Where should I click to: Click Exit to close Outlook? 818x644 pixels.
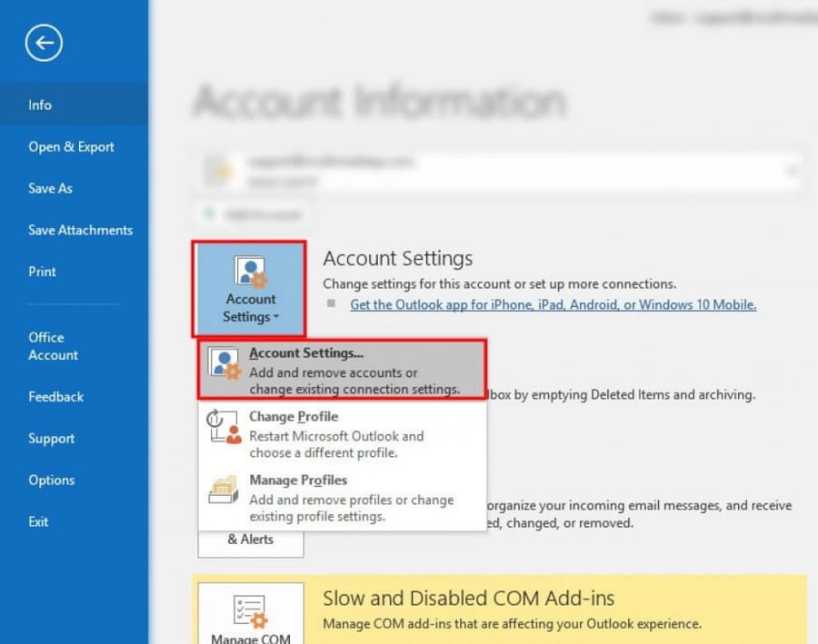click(x=38, y=522)
